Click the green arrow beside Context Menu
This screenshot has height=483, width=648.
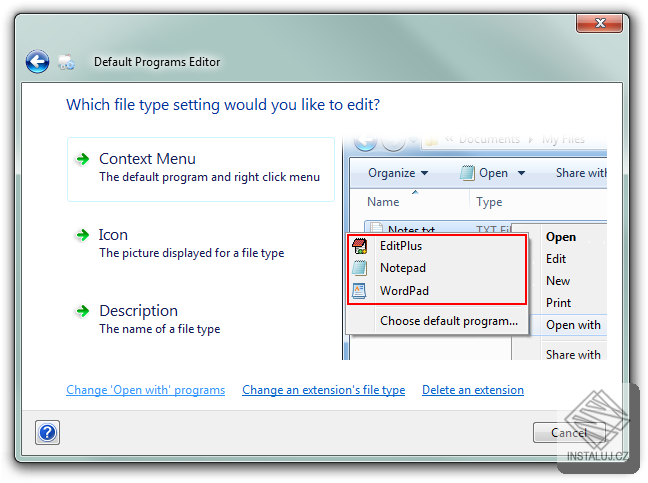click(82, 159)
